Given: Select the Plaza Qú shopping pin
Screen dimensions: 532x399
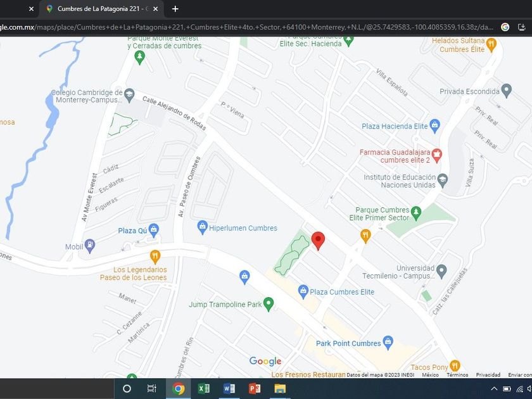Looking at the screenshot, I should point(153,231).
